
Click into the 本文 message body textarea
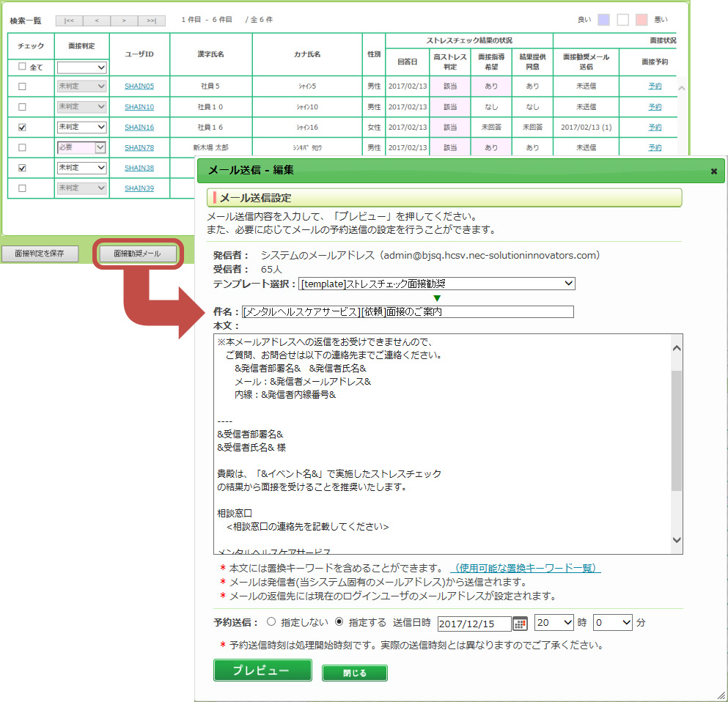(x=443, y=444)
